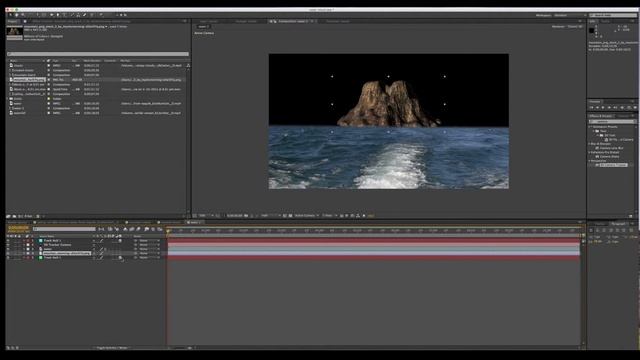Select the Horizontal Type tool

coord(64,15)
